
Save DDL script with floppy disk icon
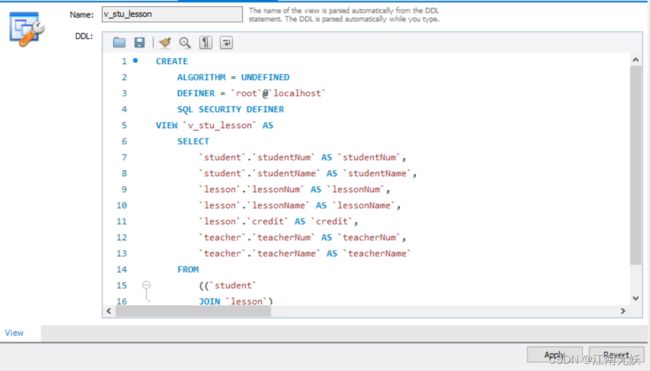[x=139, y=42]
